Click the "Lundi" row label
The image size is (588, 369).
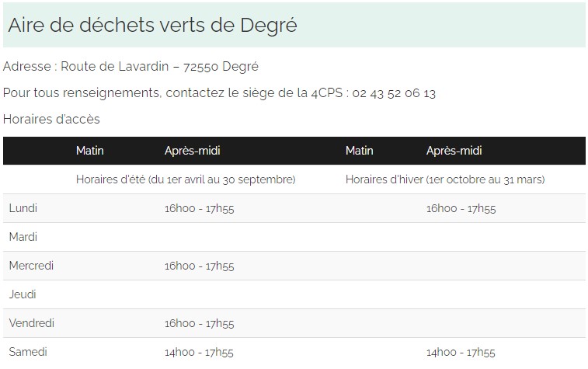click(23, 208)
